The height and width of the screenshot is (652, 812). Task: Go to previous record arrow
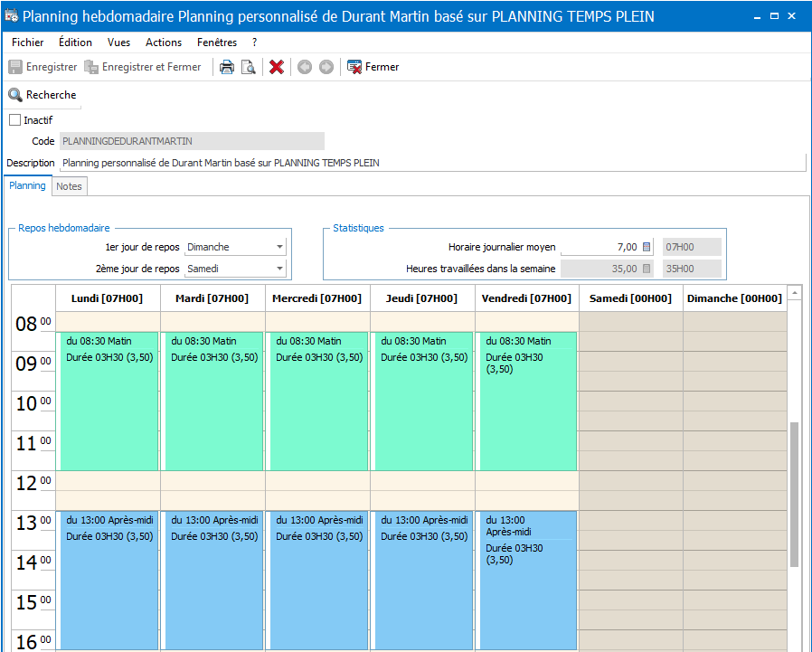[305, 67]
